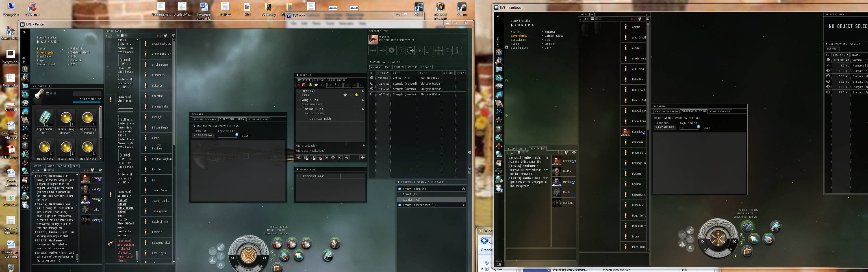Viewport: 868px width, 272px height.
Task: Click Show Info icon in Selected Item panel
Action: coord(457,51)
